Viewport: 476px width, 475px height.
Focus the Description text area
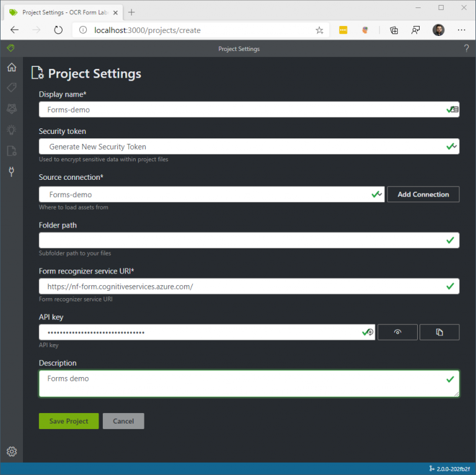tap(249, 383)
